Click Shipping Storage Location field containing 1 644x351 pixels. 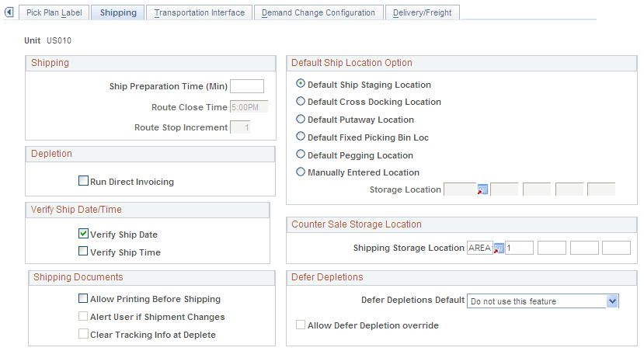pyautogui.click(x=519, y=248)
